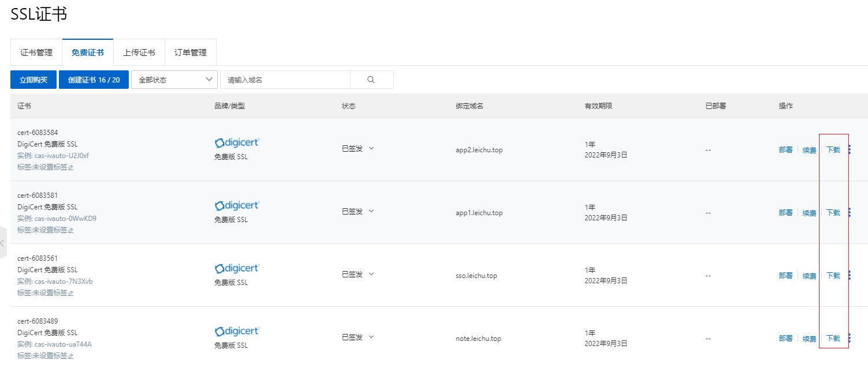Viewport: 868px width, 368px height.
Task: Open more actions menu for app2.leichu.top
Action: pos(849,149)
